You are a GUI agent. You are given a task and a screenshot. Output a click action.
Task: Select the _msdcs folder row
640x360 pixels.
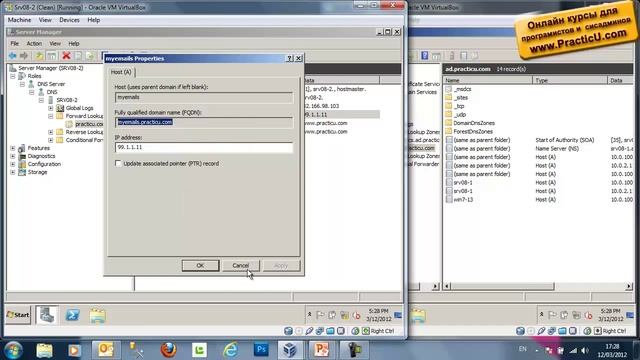coord(459,89)
